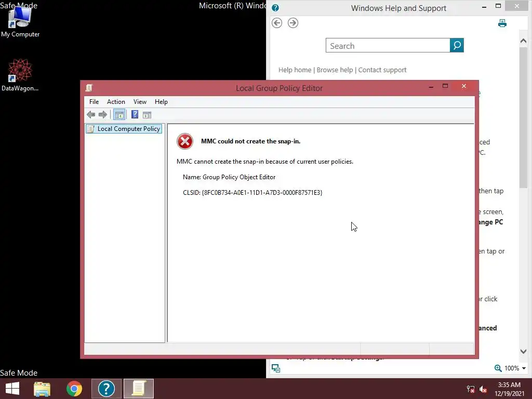Viewport: 532px width, 399px height.
Task: Click the online/offline help icon bottom-left of Help
Action: [276, 368]
